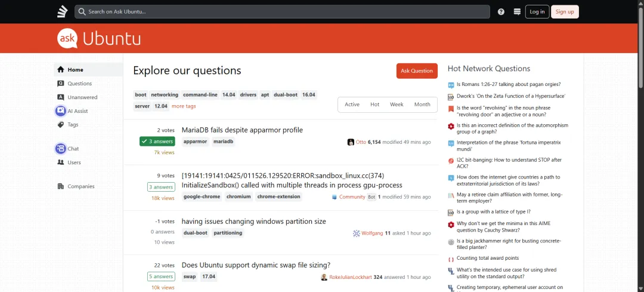The height and width of the screenshot is (292, 644).
Task: Open the Stack Exchange site switcher icon
Action: pyautogui.click(x=517, y=12)
